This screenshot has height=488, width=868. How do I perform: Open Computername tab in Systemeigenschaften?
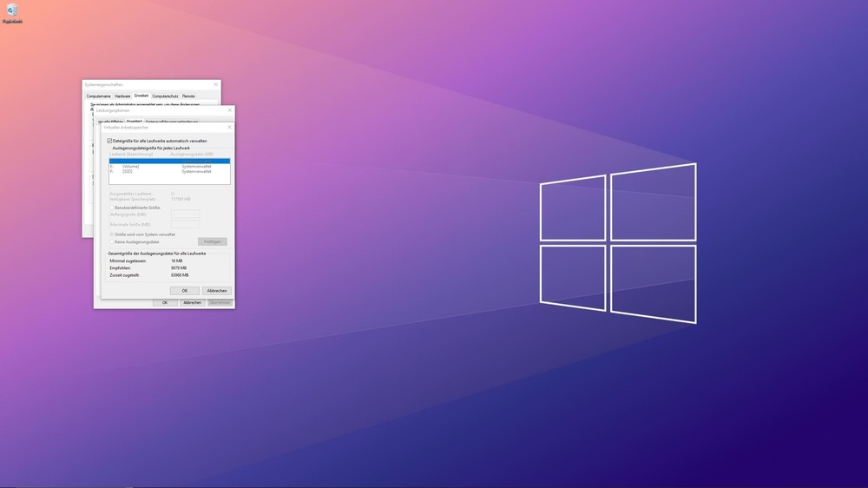99,96
